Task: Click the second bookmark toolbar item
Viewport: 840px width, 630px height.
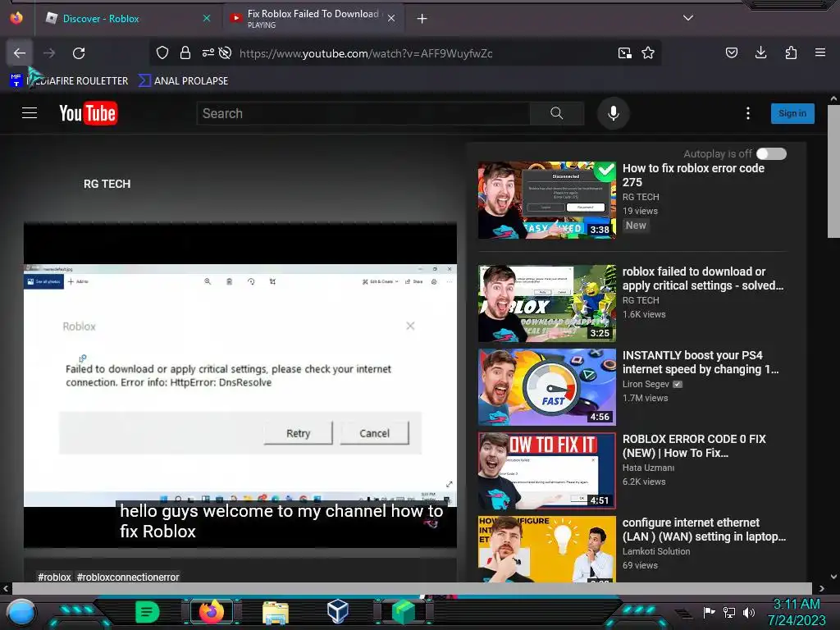Action: (x=183, y=81)
